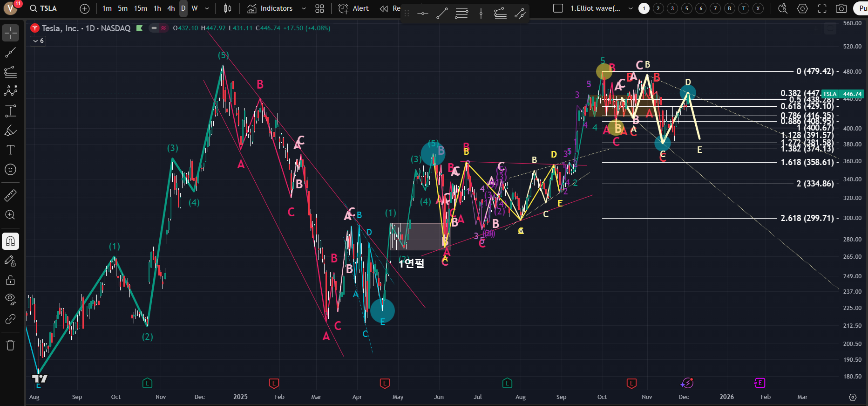Click the TSLA symbol search field
This screenshot has height=406, width=868.
pyautogui.click(x=44, y=8)
